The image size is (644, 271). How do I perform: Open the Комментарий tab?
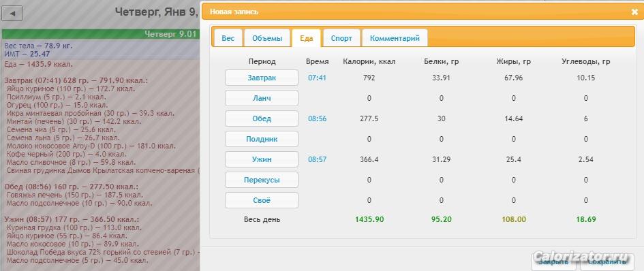point(395,38)
